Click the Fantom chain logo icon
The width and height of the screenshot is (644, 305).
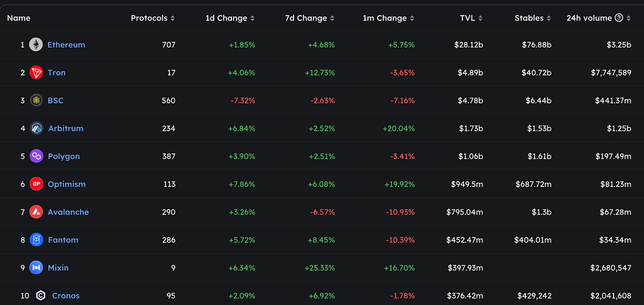pyautogui.click(x=36, y=240)
